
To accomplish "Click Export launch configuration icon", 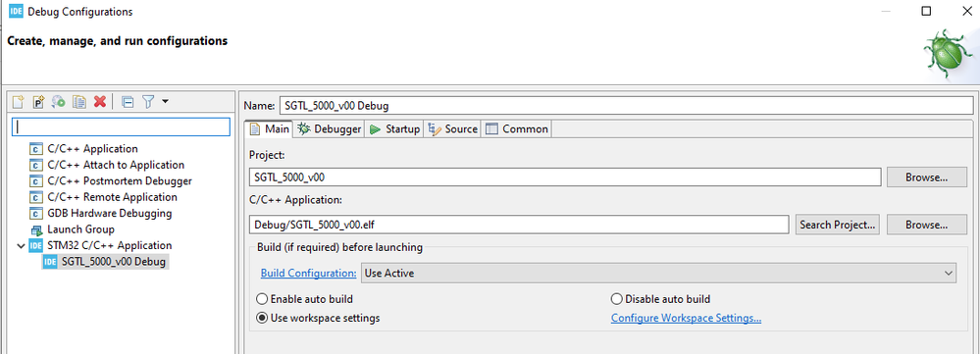I will coord(59,102).
